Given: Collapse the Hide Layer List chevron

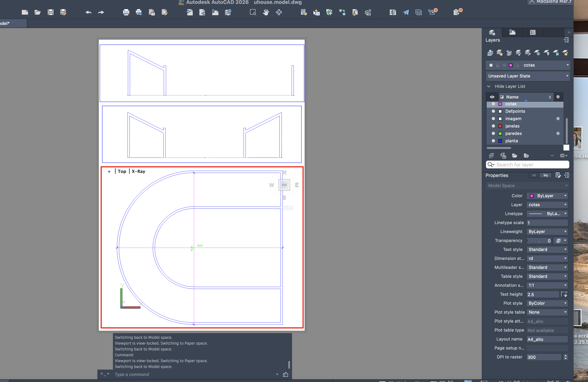Looking at the screenshot, I should click(489, 86).
